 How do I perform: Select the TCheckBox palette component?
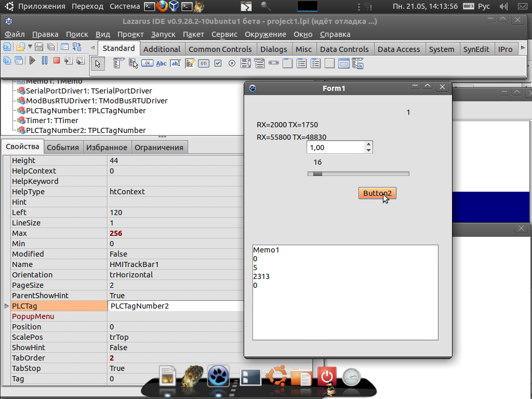click(218, 63)
